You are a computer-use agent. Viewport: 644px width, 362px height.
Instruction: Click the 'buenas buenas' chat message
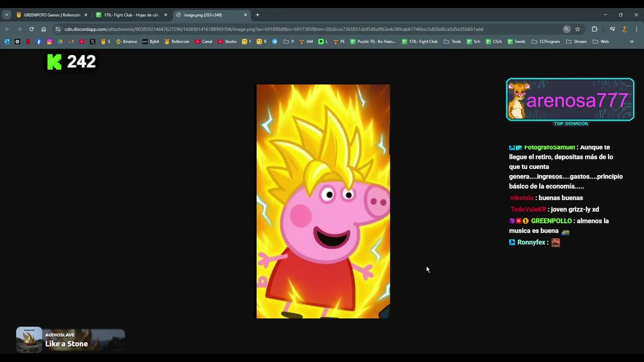click(560, 198)
